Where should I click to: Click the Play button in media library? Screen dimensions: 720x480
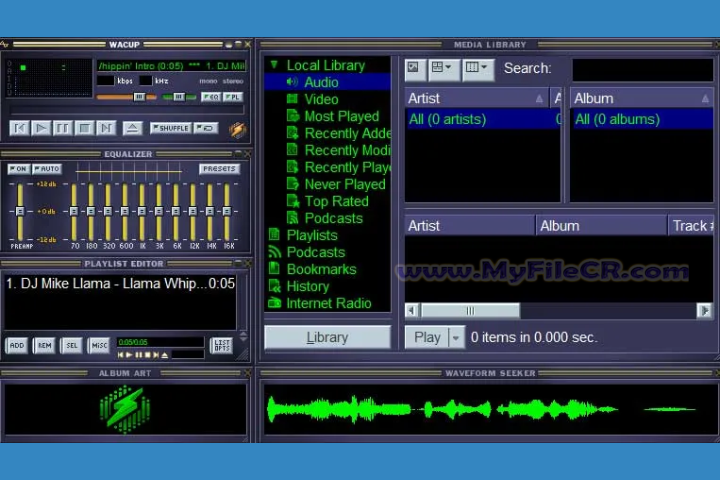427,338
